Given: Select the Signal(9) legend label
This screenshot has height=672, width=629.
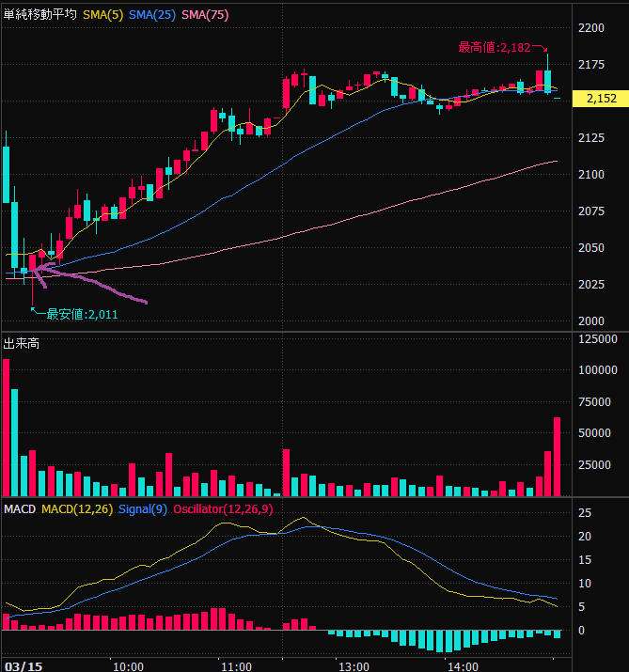Looking at the screenshot, I should [x=142, y=509].
